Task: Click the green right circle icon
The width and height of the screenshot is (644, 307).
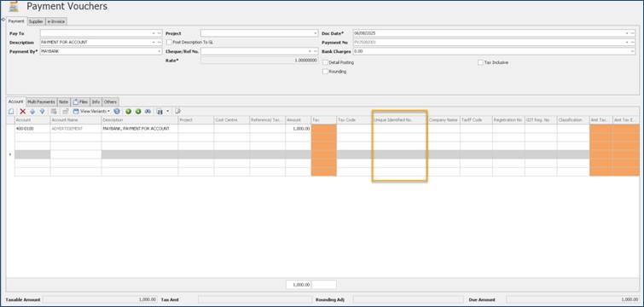Action: click(138, 111)
